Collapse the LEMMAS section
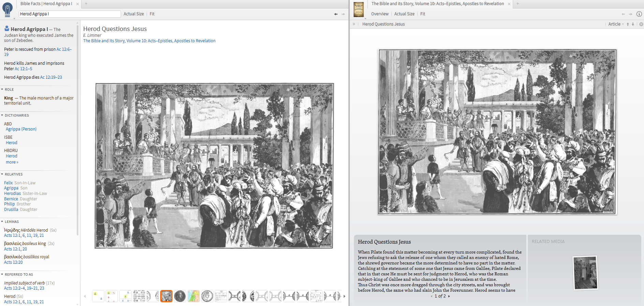 pyautogui.click(x=2, y=221)
